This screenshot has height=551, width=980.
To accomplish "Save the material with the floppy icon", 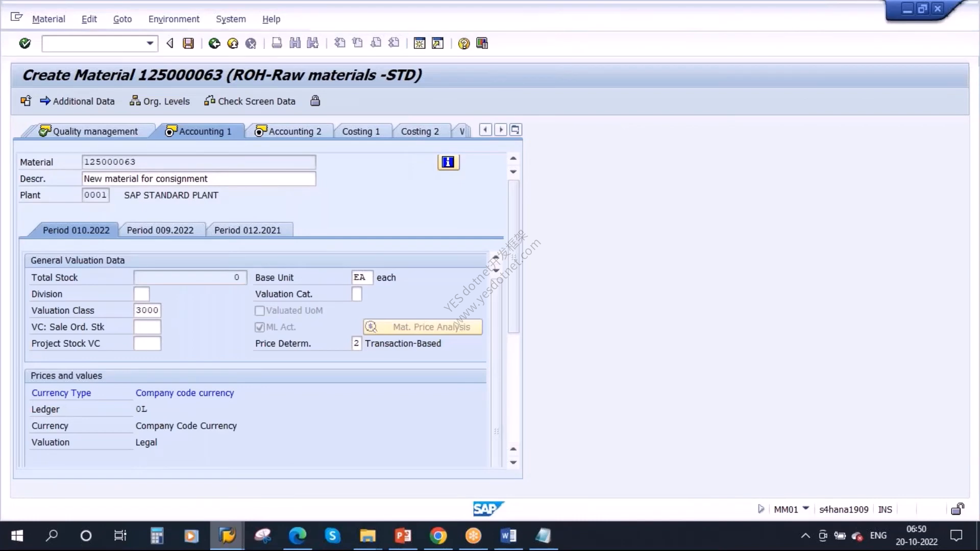I will coord(188,43).
